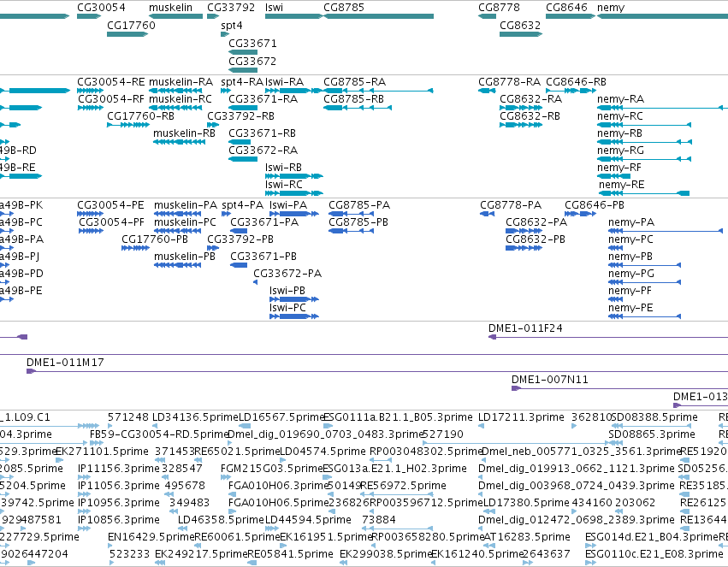Click the Iswi gene bar

click(294, 16)
